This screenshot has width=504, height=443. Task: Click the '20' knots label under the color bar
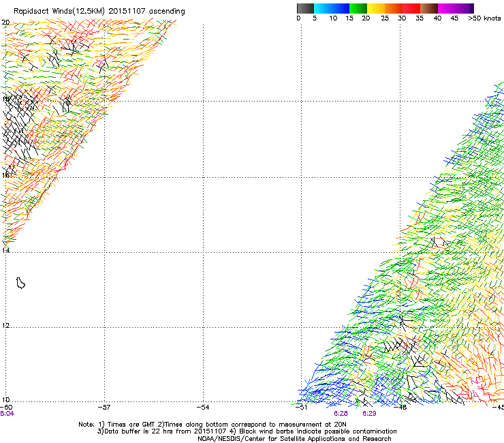point(366,18)
